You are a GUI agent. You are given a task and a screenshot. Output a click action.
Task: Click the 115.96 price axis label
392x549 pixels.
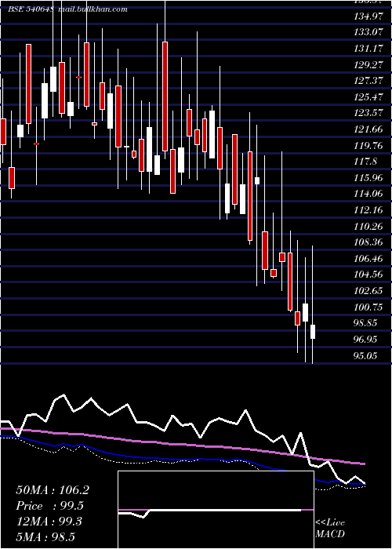368,178
